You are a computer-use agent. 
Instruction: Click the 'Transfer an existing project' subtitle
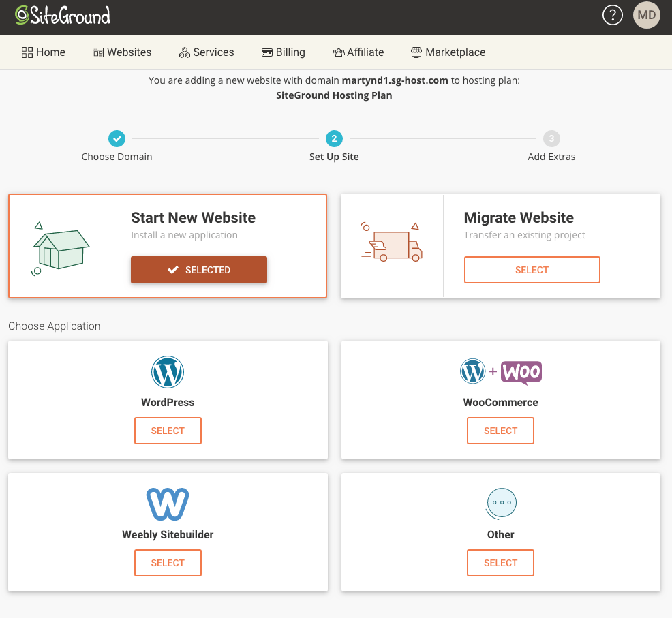[x=524, y=235]
